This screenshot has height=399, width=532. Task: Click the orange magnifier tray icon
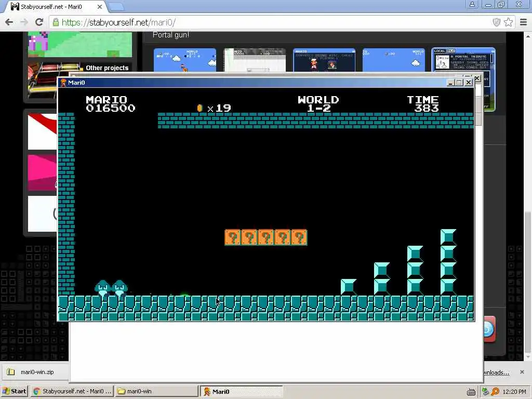click(x=495, y=392)
